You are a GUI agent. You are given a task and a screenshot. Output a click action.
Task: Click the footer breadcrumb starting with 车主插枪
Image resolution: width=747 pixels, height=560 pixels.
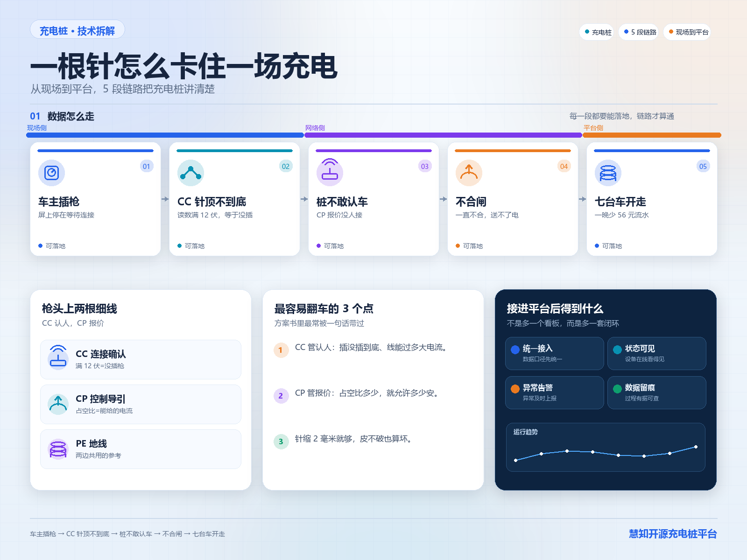127,534
